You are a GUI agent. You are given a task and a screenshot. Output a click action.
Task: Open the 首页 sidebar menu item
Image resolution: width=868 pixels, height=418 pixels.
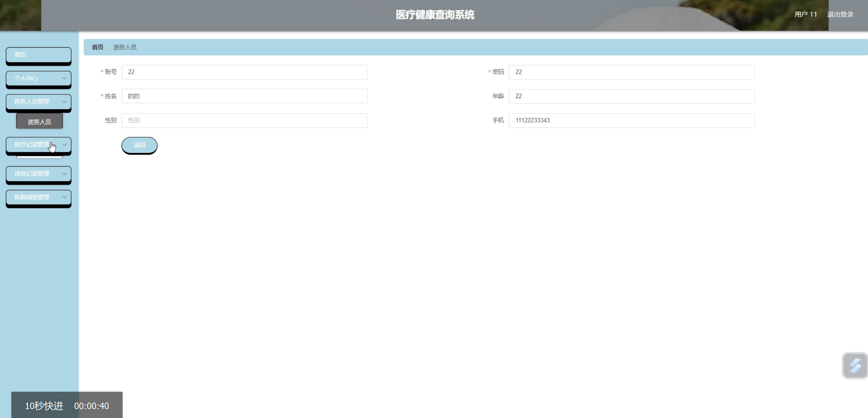tap(38, 55)
